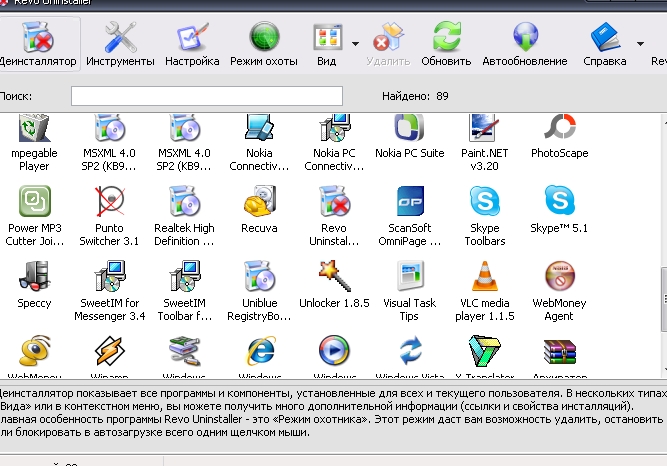Expand the Справка dropdown arrow
667x466 pixels.
(x=639, y=44)
